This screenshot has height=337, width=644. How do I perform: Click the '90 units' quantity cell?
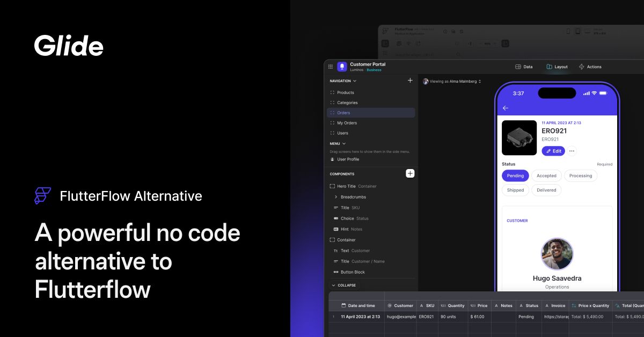point(453,317)
